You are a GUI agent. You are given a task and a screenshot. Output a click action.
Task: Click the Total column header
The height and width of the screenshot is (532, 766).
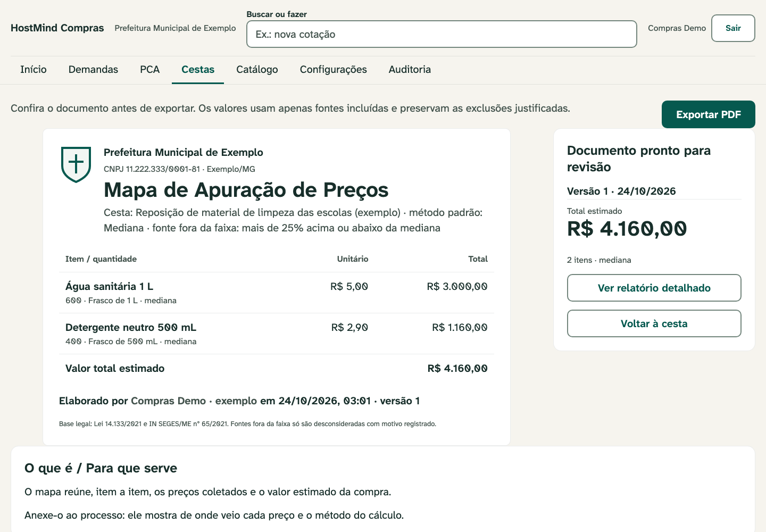tap(478, 259)
